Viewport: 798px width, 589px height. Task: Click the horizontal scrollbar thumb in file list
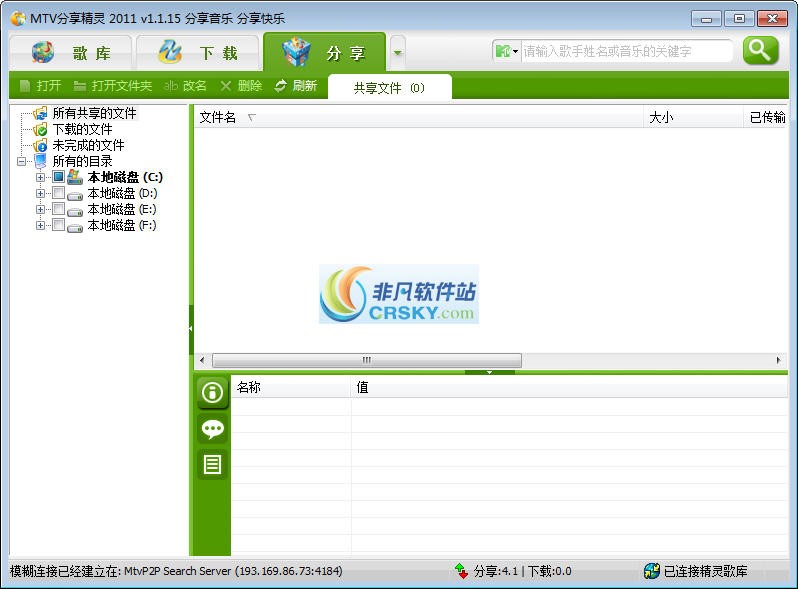click(x=366, y=360)
